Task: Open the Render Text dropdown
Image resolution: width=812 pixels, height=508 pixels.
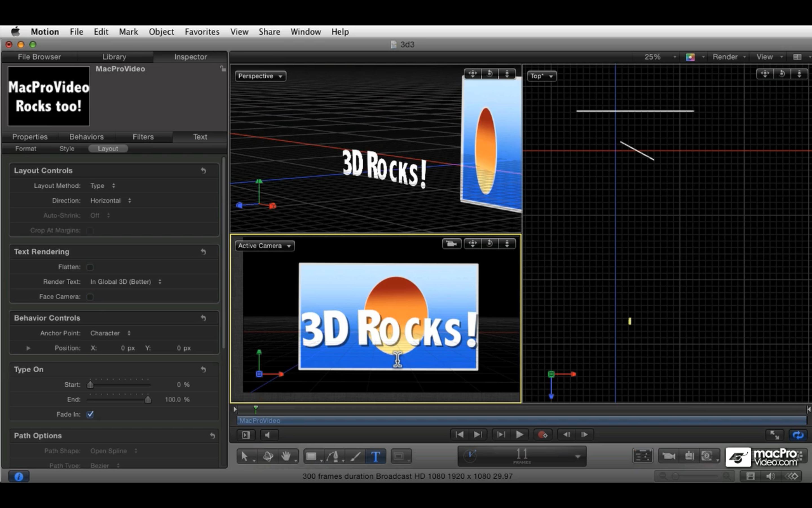Action: click(x=126, y=282)
